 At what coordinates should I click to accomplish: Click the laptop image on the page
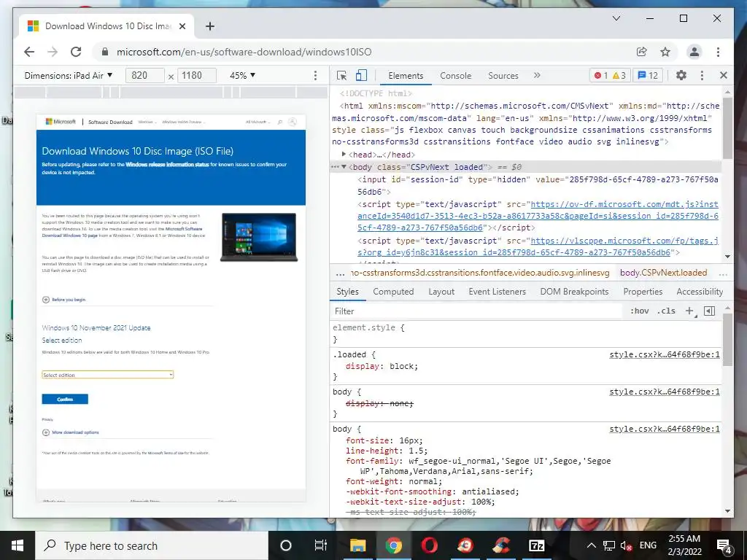point(259,237)
